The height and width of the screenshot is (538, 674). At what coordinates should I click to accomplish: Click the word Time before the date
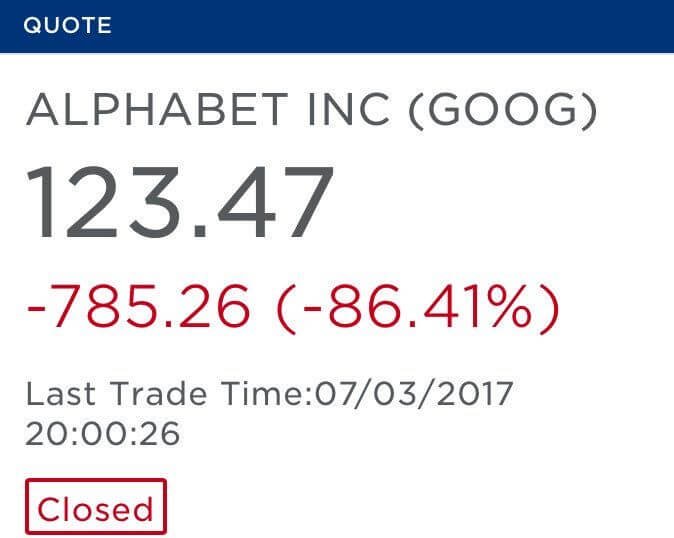click(x=259, y=393)
